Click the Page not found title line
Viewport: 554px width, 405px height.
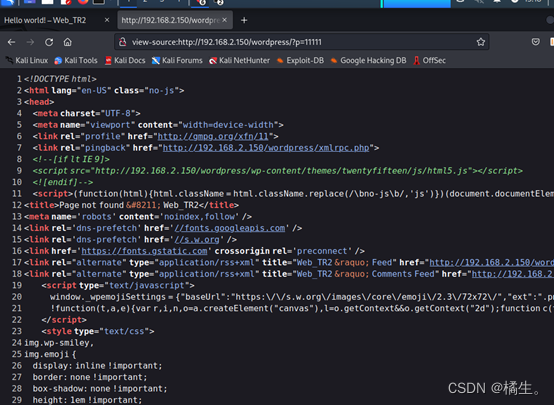tap(131, 205)
